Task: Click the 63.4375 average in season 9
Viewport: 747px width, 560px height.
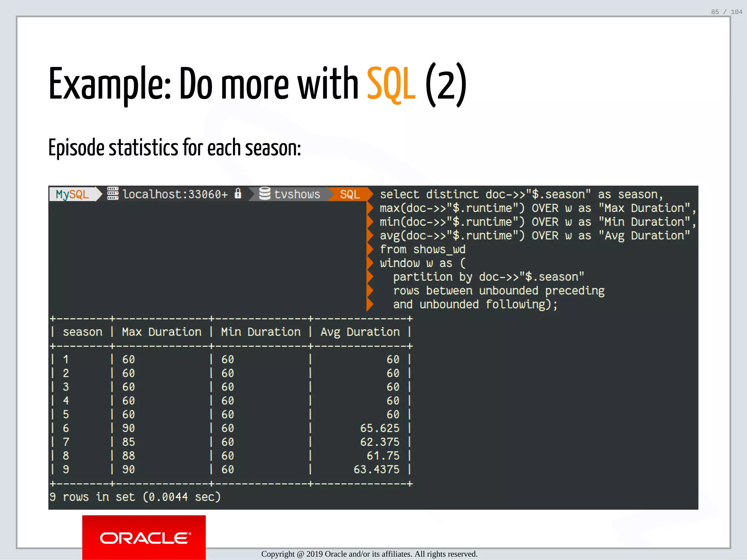Action: [376, 469]
